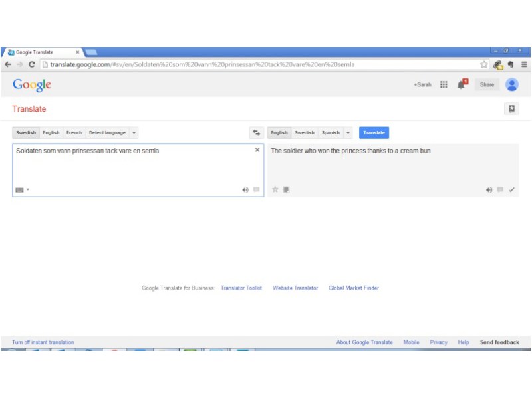Open the Phrasebook button

click(x=511, y=109)
